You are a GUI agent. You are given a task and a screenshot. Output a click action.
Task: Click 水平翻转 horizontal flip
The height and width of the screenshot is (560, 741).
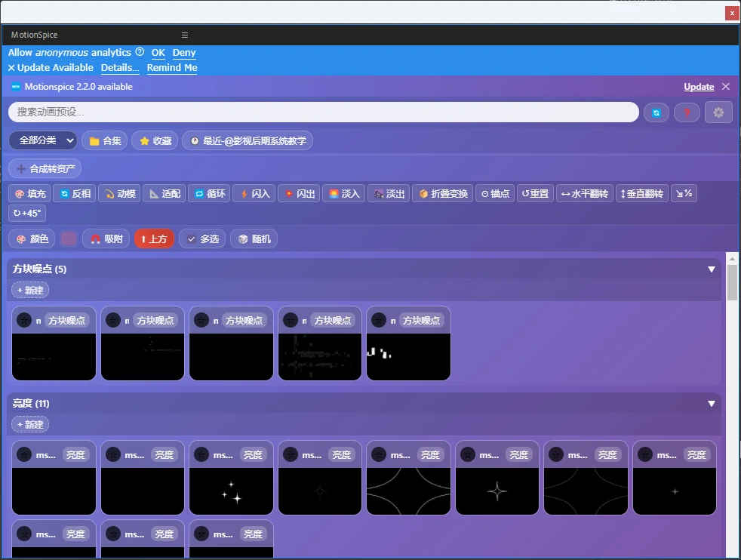coord(585,194)
